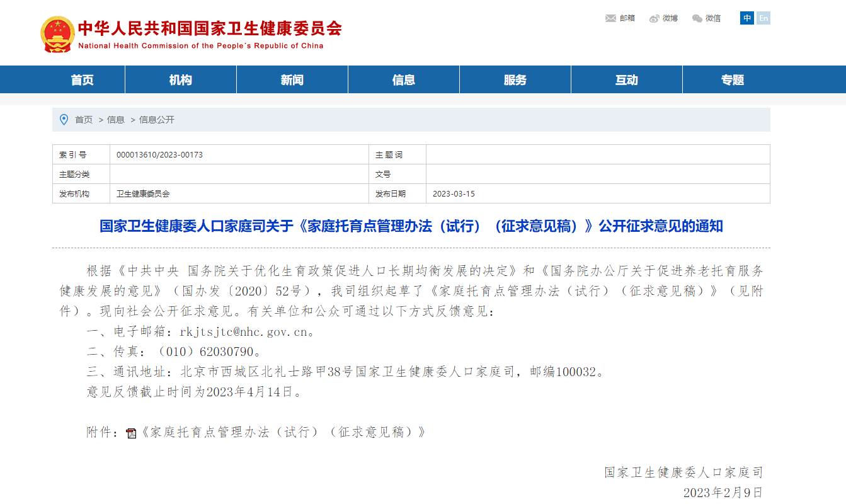Click the breadcrumb location pin icon
The height and width of the screenshot is (504, 846).
(x=64, y=120)
